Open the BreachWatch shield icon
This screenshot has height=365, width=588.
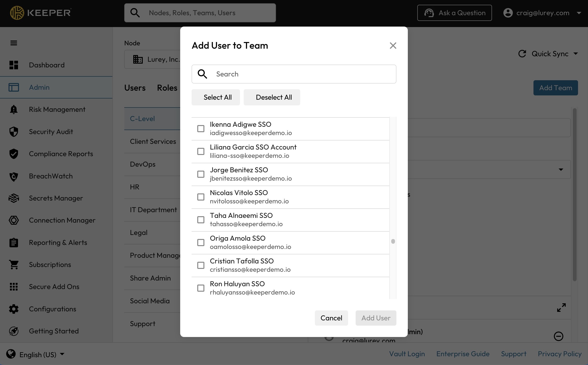pos(14,176)
